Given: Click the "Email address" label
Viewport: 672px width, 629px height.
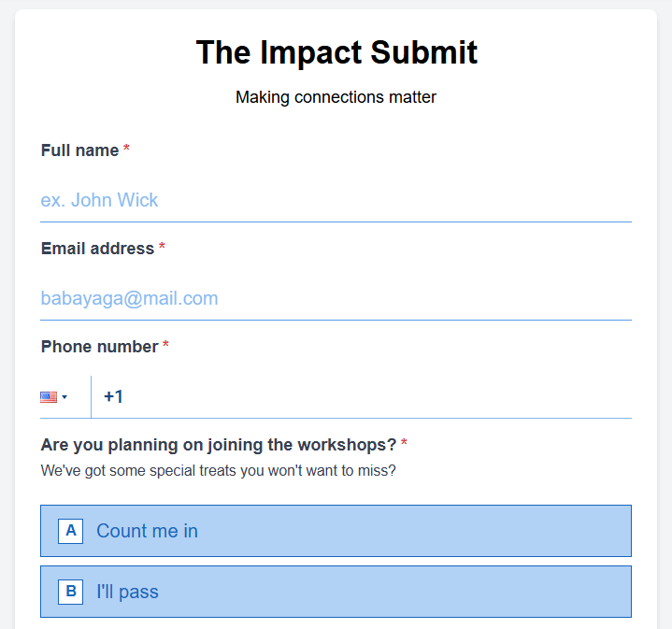Looking at the screenshot, I should click(97, 249).
